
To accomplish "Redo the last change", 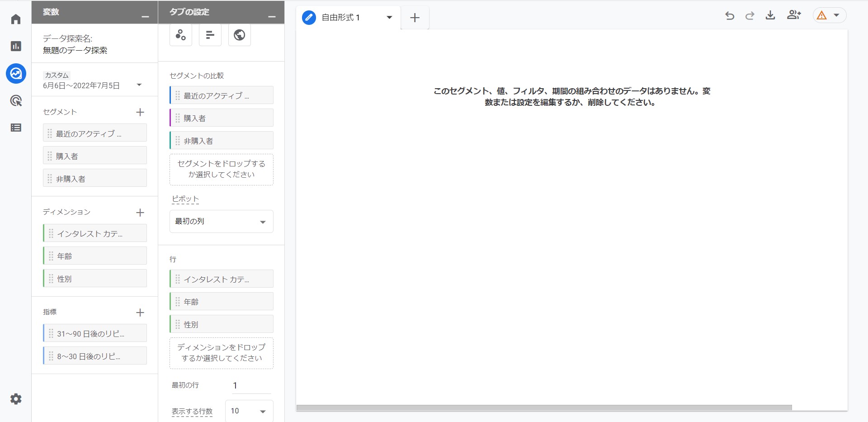I will click(750, 15).
